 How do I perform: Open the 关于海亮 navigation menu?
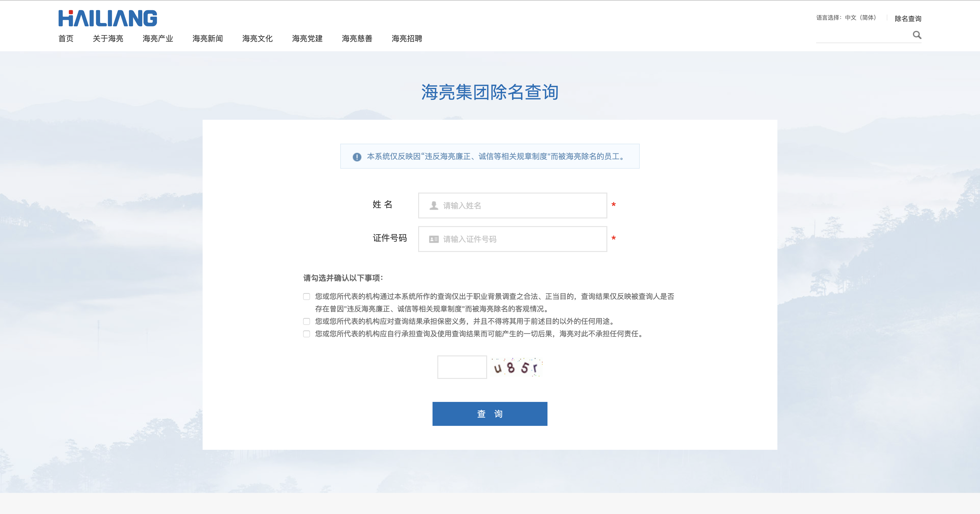click(108, 38)
